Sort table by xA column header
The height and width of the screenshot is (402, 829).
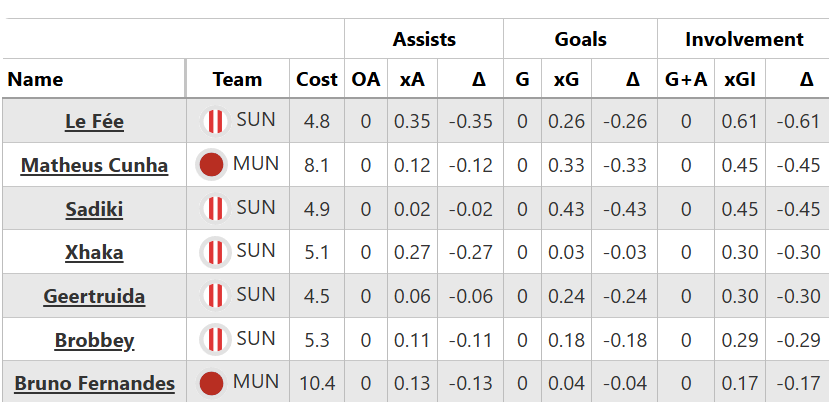pyautogui.click(x=412, y=79)
